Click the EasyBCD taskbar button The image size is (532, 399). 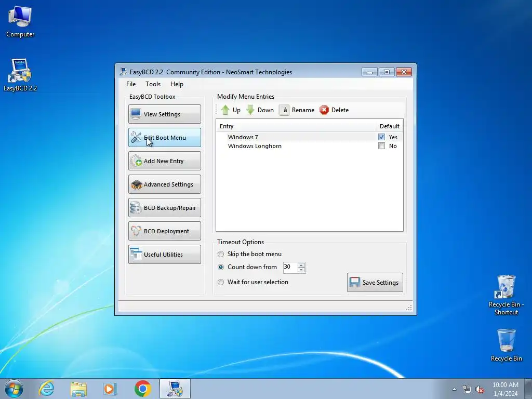(x=175, y=389)
